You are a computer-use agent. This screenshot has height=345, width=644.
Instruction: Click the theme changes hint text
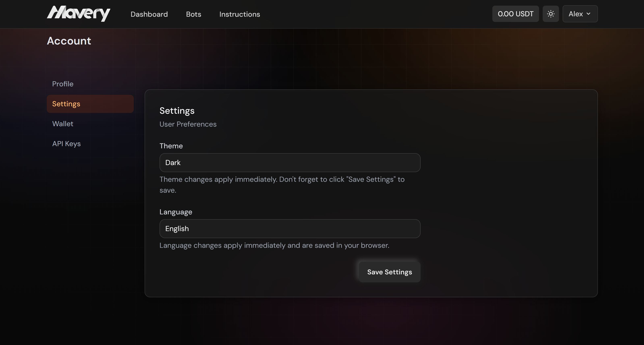(x=282, y=185)
